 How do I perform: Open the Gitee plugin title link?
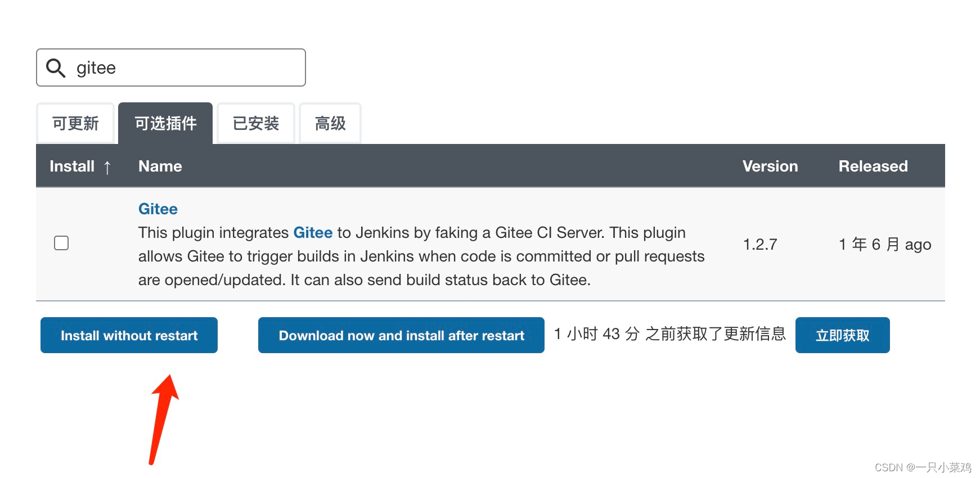tap(158, 209)
